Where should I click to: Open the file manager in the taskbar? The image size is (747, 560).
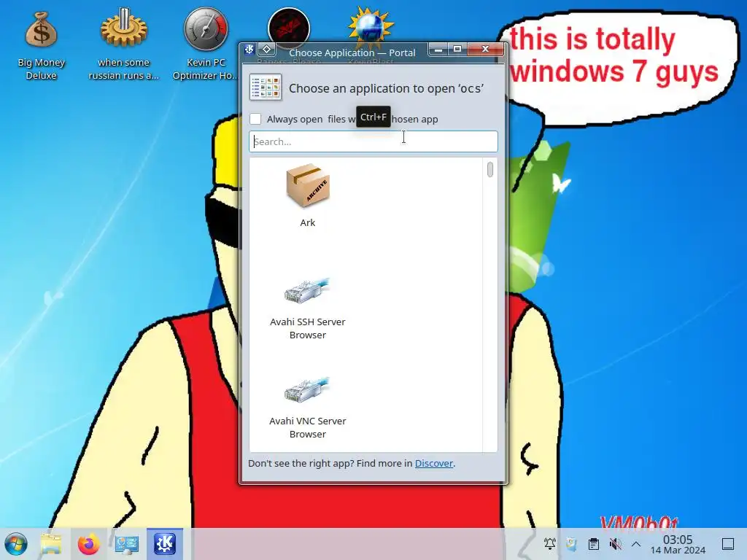[x=50, y=544]
